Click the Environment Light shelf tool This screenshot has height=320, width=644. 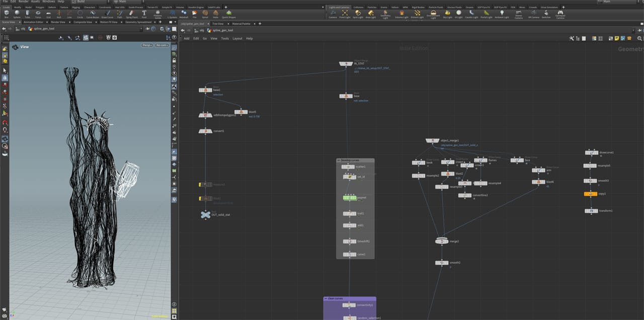pos(433,14)
